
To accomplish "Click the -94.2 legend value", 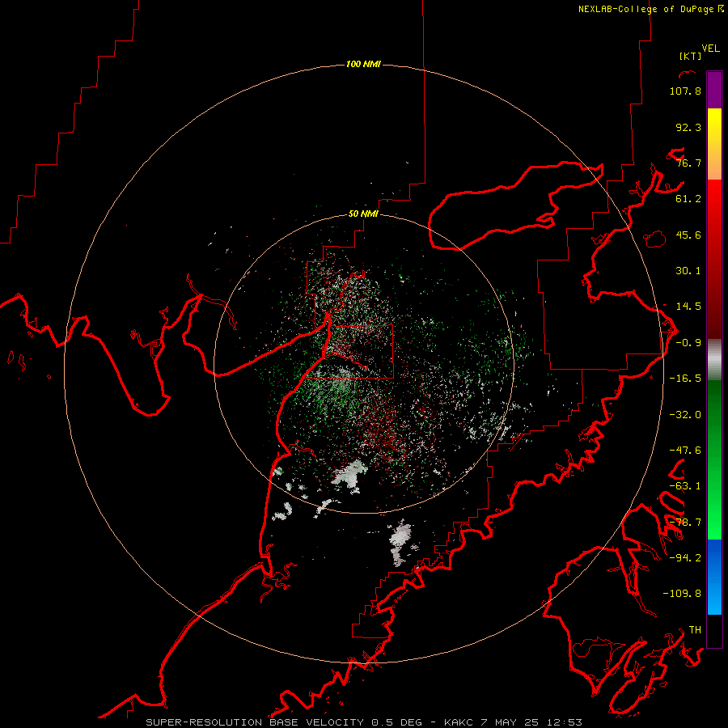I will tap(685, 557).
